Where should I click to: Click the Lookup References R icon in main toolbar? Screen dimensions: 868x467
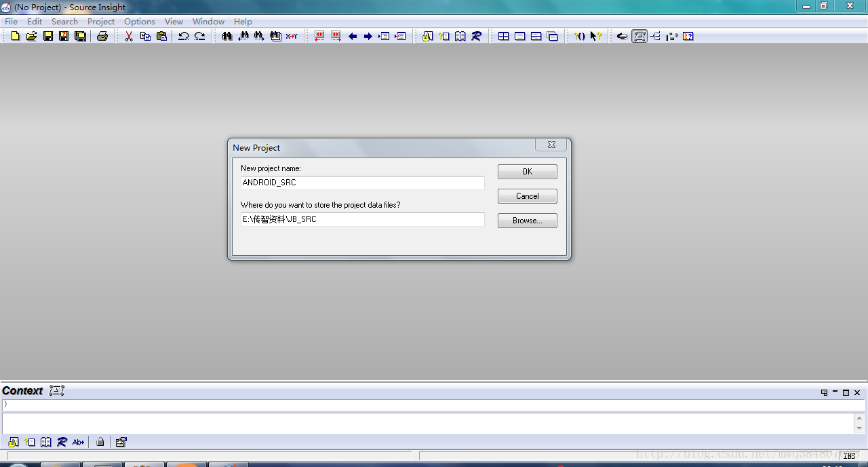pos(477,36)
